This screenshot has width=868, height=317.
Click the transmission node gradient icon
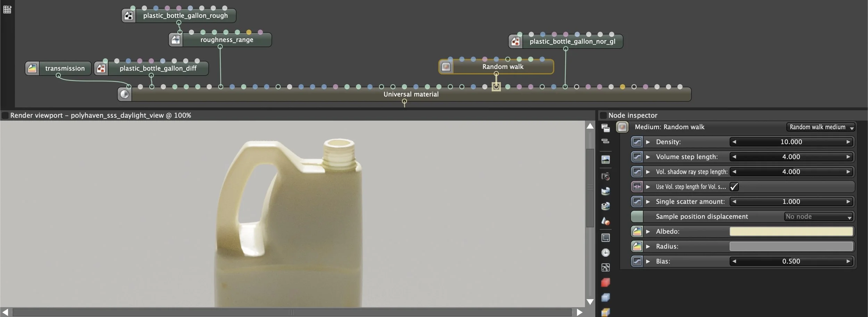[x=32, y=68]
